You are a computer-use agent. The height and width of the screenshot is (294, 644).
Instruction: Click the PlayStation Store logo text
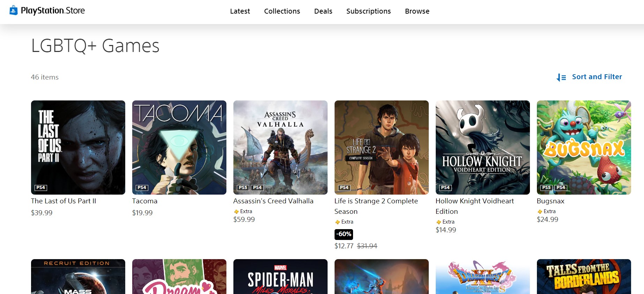coord(53,10)
